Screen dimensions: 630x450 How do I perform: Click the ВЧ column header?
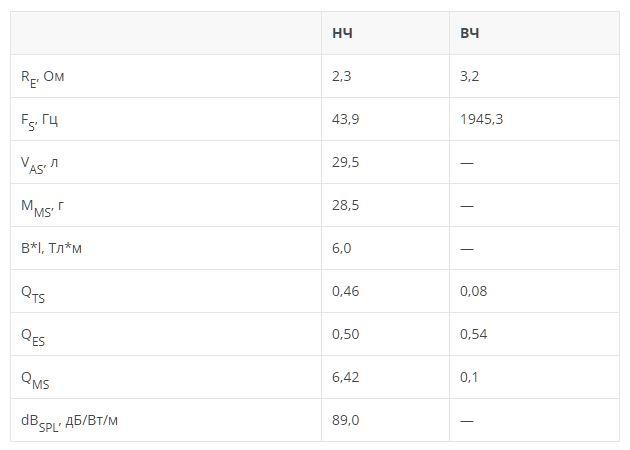(469, 33)
